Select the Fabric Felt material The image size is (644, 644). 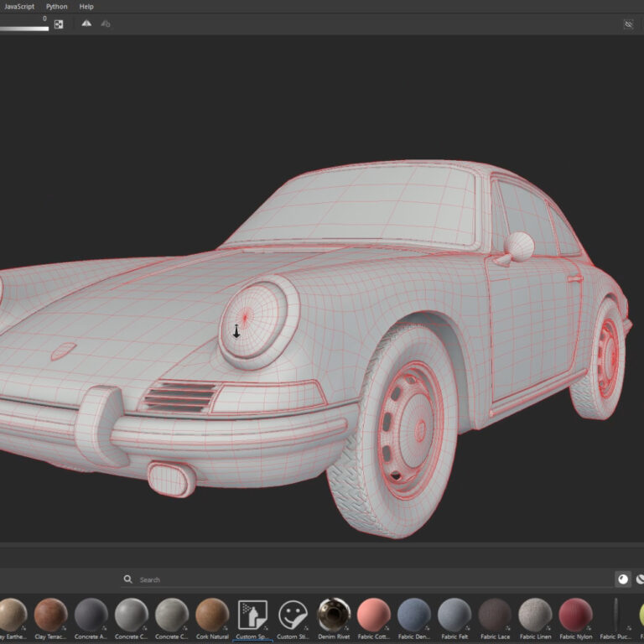454,615
